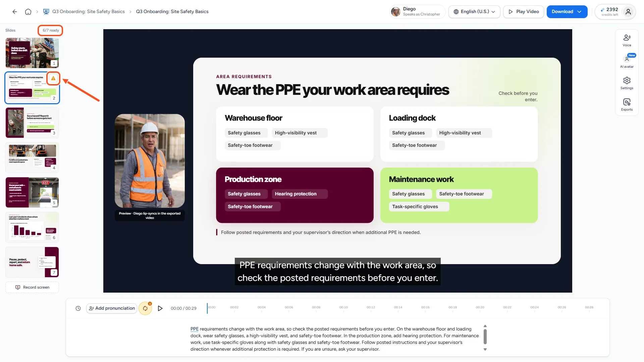The height and width of the screenshot is (362, 644).
Task: Go back with the left arrow icon
Action: click(15, 12)
